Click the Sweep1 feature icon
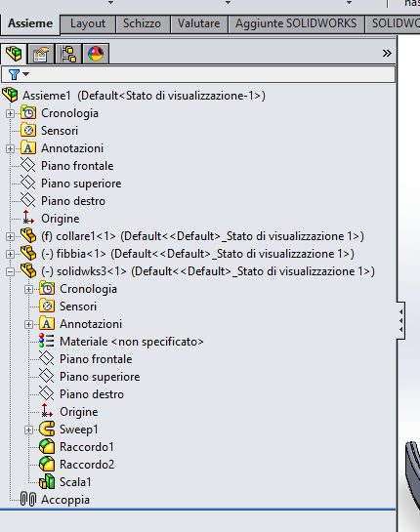 click(47, 429)
